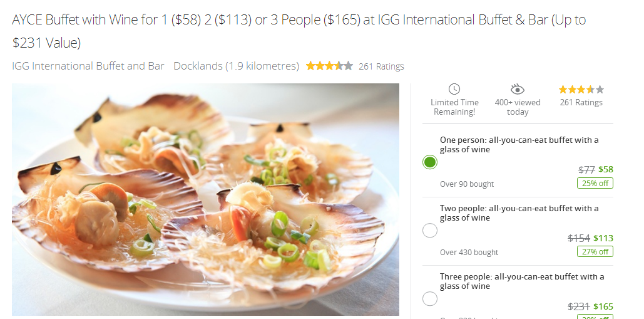The image size is (644, 319).
Task: Click the scallop dish photo
Action: point(205,200)
